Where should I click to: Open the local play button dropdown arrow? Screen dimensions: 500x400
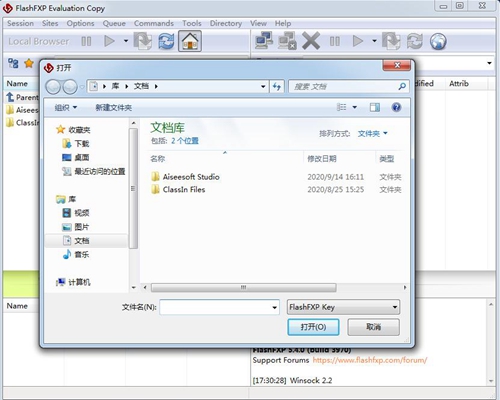(x=126, y=41)
